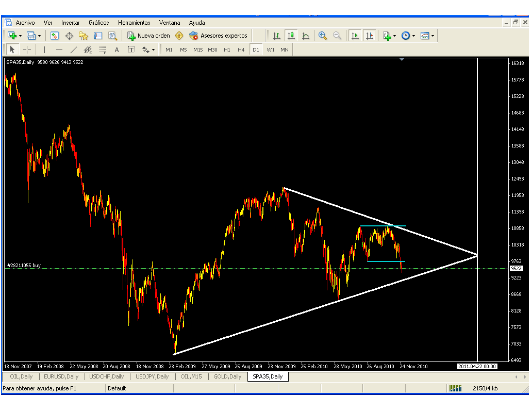
Task: Open the Navigator star-folder icon
Action: click(84, 36)
